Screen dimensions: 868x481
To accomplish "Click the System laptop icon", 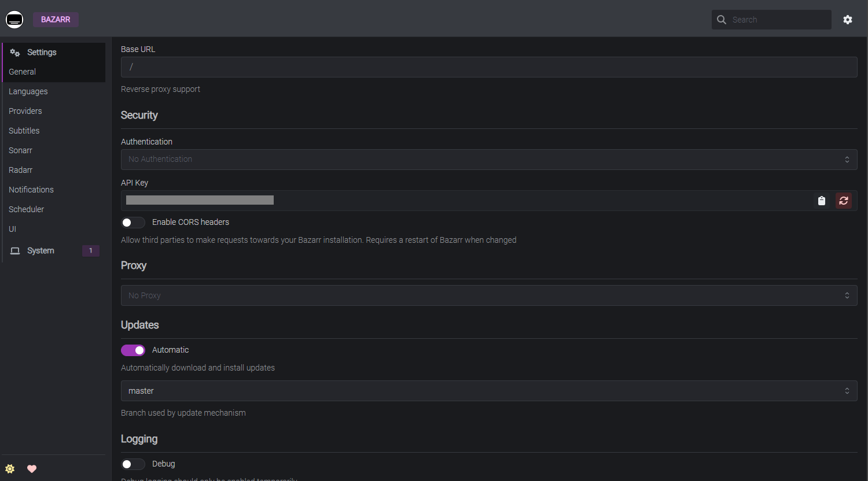I will point(15,251).
